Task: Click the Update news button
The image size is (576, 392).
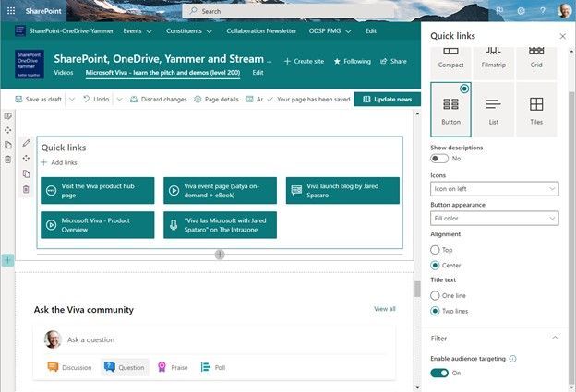Action: click(x=387, y=99)
